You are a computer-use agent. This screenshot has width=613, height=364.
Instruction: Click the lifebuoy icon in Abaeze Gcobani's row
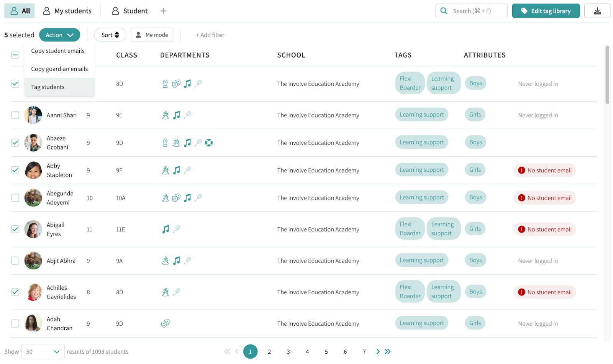pyautogui.click(x=209, y=143)
